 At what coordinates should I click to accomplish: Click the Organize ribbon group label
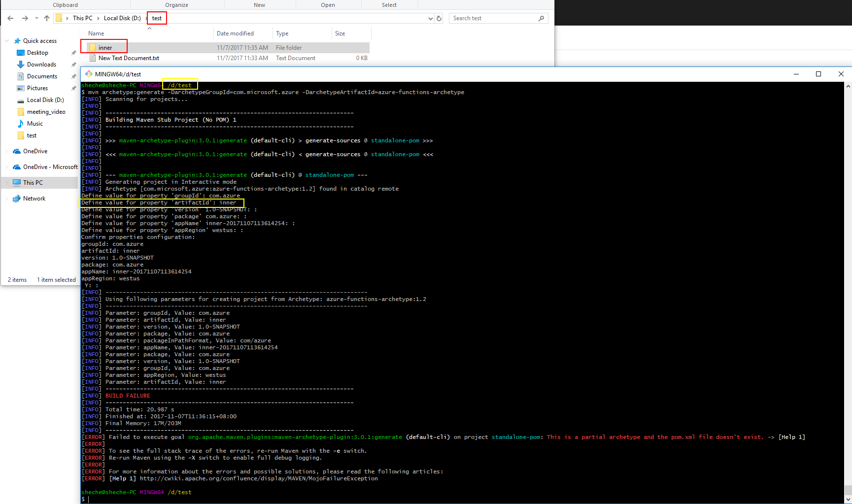tap(176, 5)
